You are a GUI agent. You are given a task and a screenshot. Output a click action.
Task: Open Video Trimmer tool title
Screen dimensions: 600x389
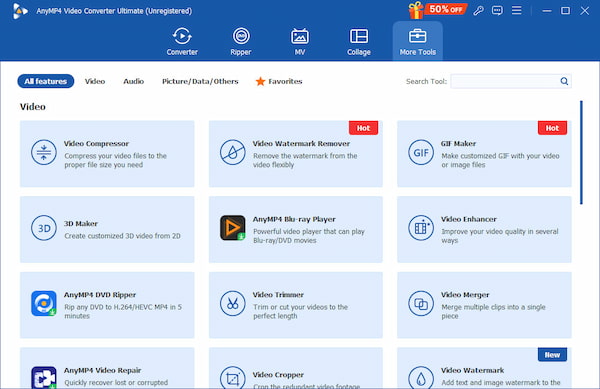point(278,295)
